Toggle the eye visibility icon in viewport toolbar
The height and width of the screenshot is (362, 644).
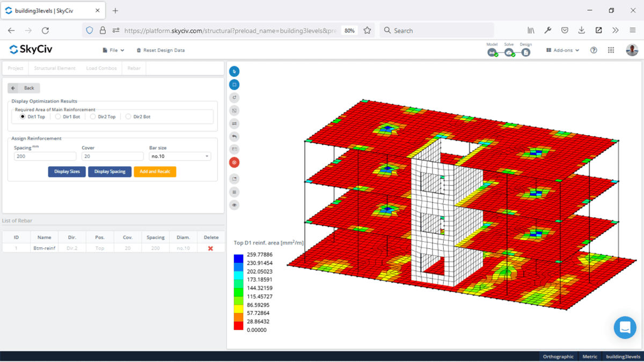pyautogui.click(x=234, y=205)
